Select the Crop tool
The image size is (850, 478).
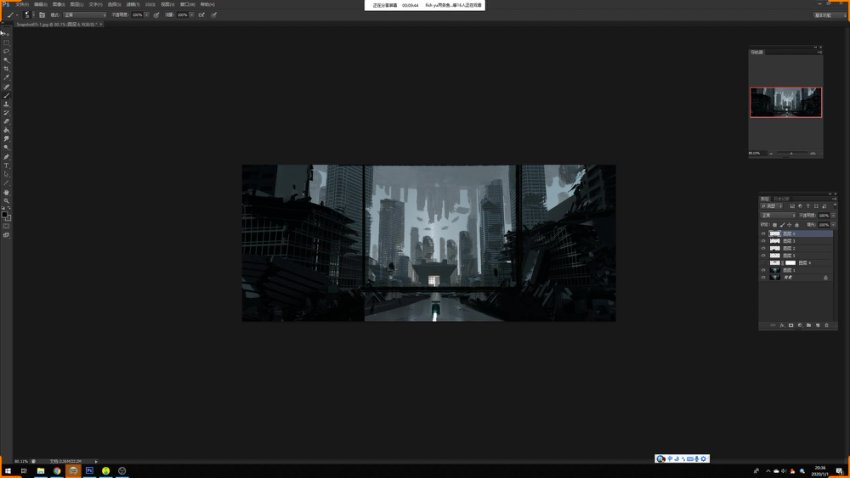[x=7, y=69]
